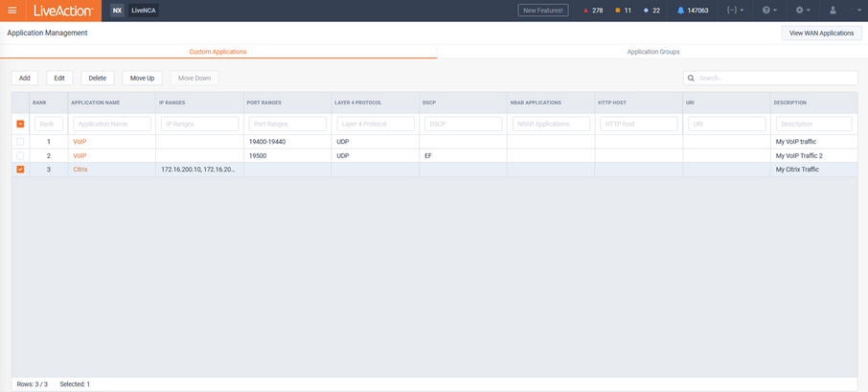Click the Port Ranges filter field
Screen dimensions: 868x392
[x=287, y=124]
